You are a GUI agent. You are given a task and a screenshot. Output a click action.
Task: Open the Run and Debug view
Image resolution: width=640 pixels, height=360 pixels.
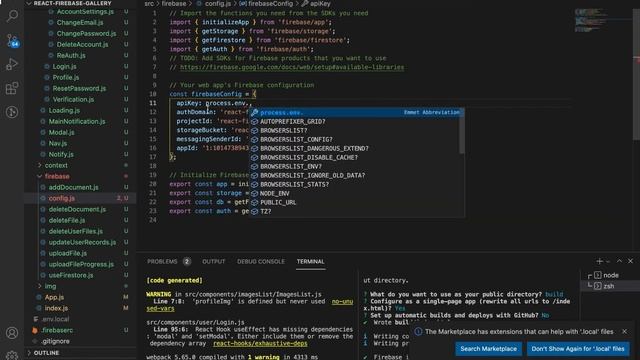click(x=12, y=64)
